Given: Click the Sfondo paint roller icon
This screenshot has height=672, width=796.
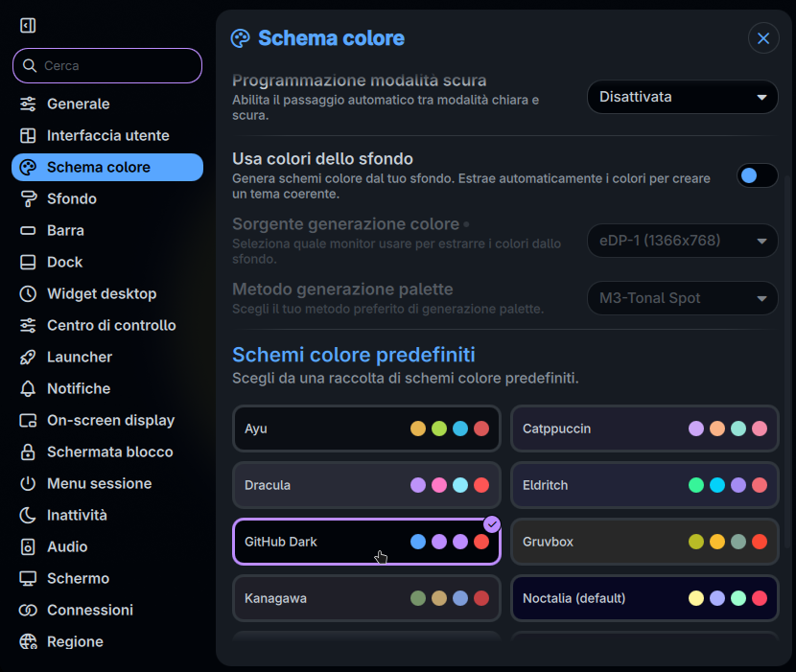Looking at the screenshot, I should click(28, 199).
